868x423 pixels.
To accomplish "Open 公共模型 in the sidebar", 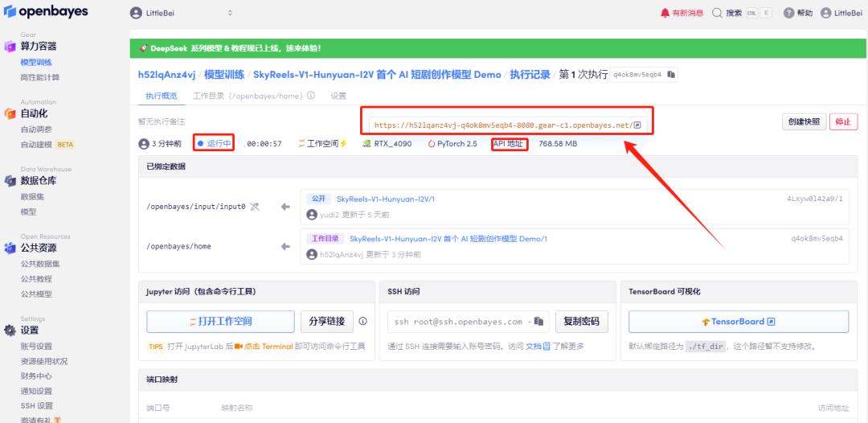I will (36, 294).
